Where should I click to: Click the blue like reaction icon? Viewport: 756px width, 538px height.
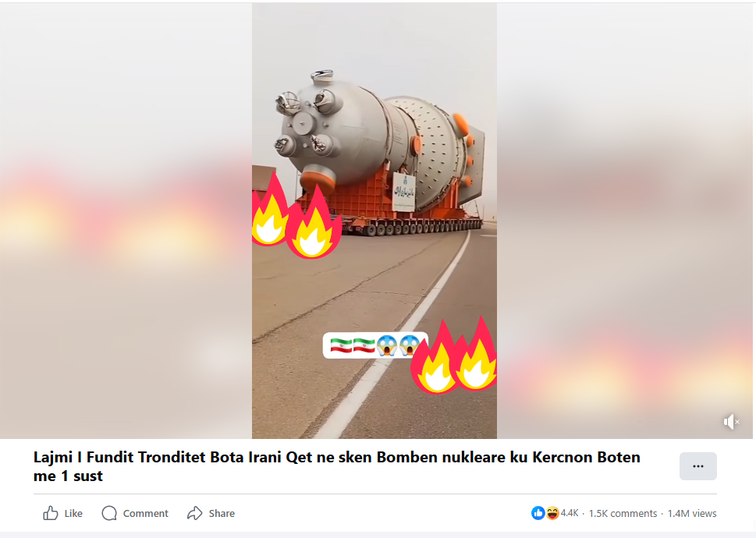pos(538,513)
